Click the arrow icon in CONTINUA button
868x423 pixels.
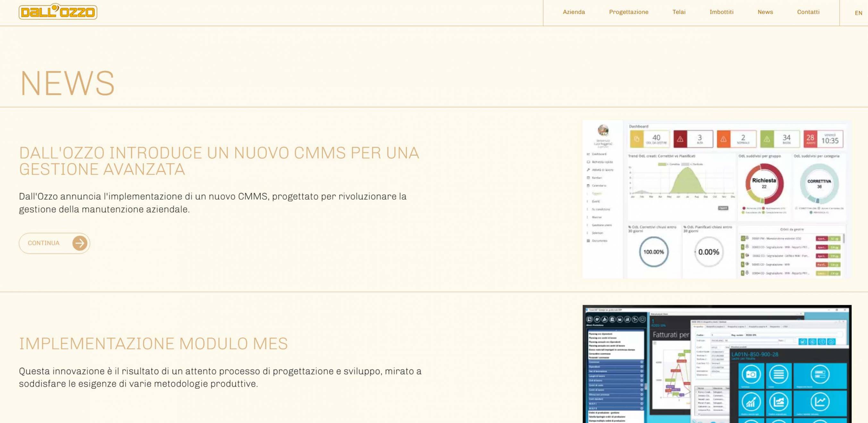tap(80, 243)
